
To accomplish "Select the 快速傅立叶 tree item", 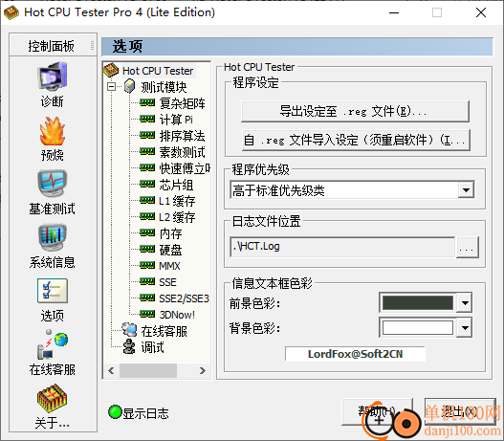I will pos(185,168).
